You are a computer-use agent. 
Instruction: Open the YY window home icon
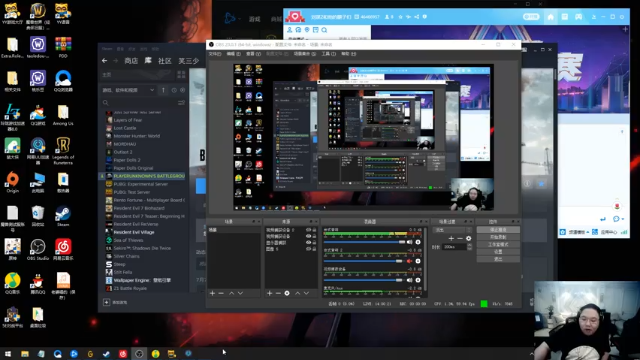tap(551, 17)
